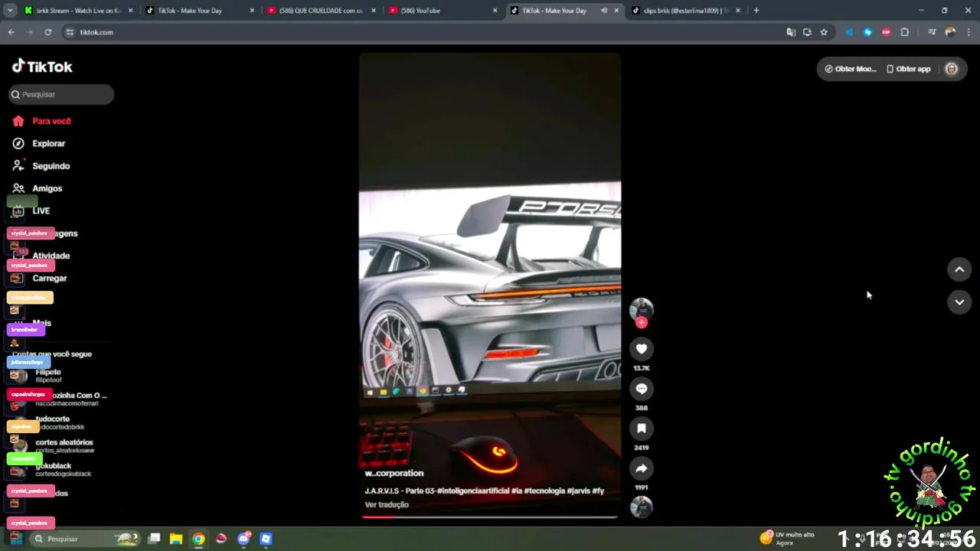Open the sound disc below the share button

coord(642,507)
